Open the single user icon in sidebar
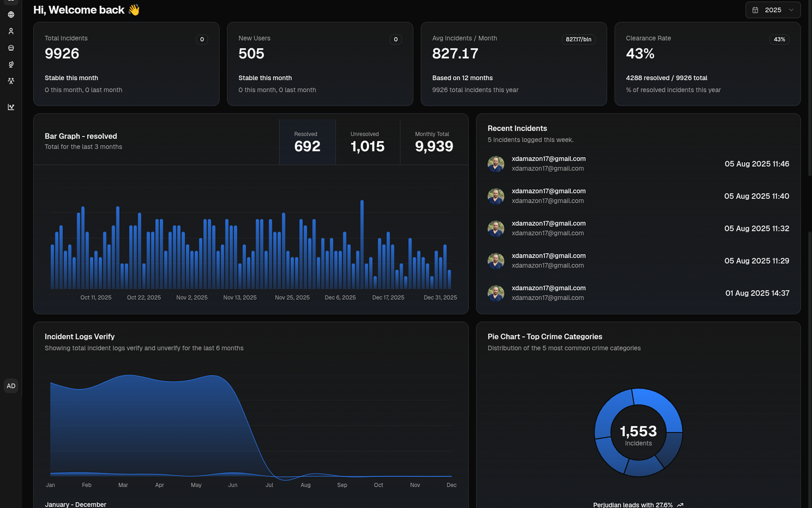This screenshot has height=508, width=812. click(x=11, y=31)
